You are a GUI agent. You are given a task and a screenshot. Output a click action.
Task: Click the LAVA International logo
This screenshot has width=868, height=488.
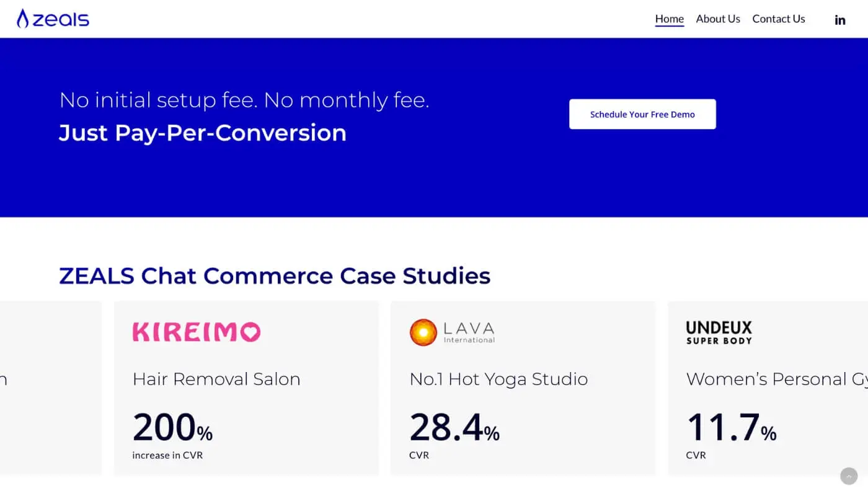(451, 332)
